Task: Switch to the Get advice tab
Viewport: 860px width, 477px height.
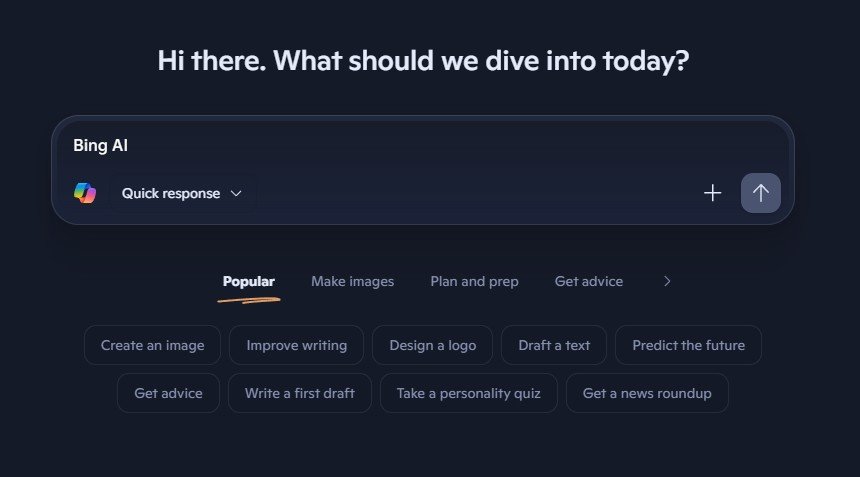Action: click(x=589, y=281)
